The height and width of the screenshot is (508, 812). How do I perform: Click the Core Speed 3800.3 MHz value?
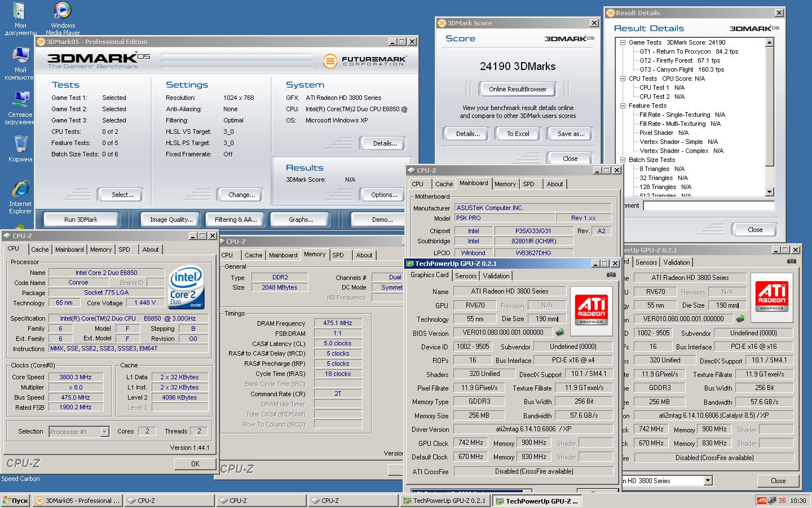(76, 377)
